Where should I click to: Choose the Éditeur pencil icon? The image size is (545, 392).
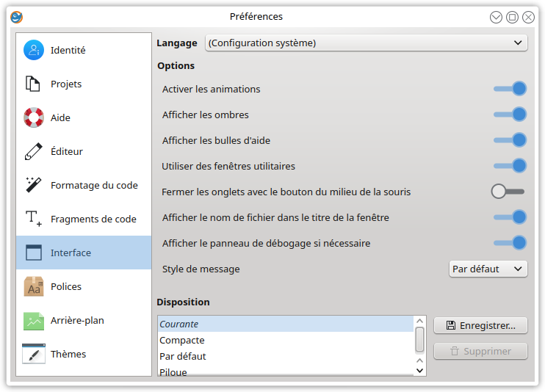34,151
